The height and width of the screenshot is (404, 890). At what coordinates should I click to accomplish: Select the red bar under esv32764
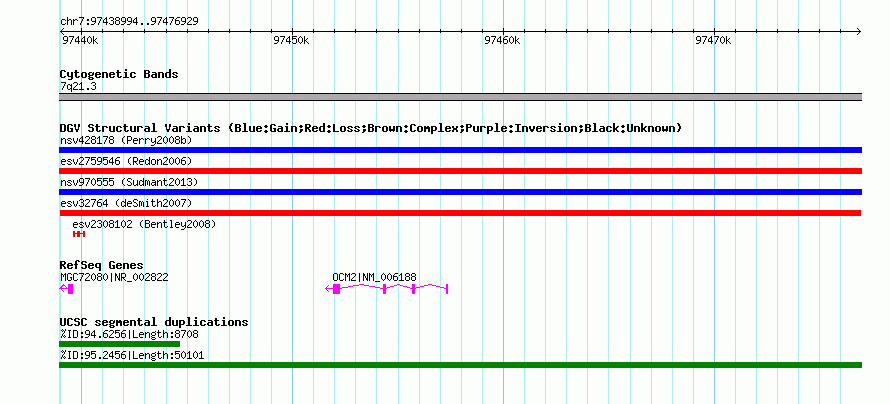coord(460,213)
